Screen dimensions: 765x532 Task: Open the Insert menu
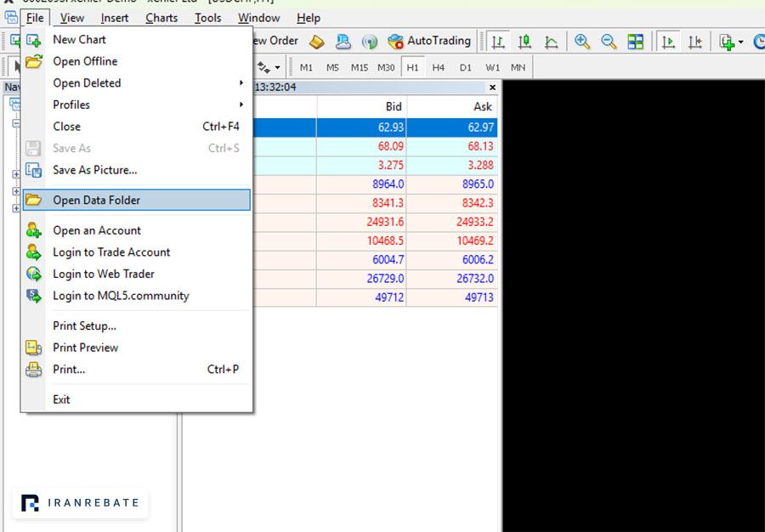coord(115,18)
